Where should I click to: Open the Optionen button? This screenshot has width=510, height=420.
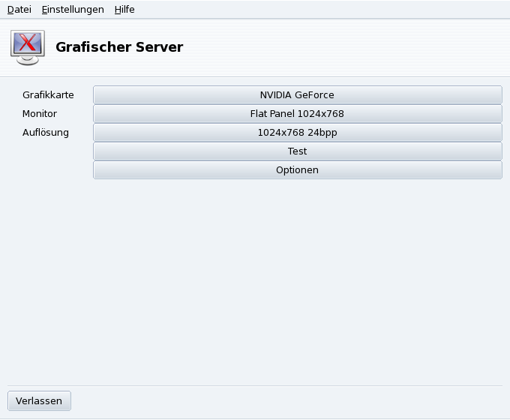(297, 170)
